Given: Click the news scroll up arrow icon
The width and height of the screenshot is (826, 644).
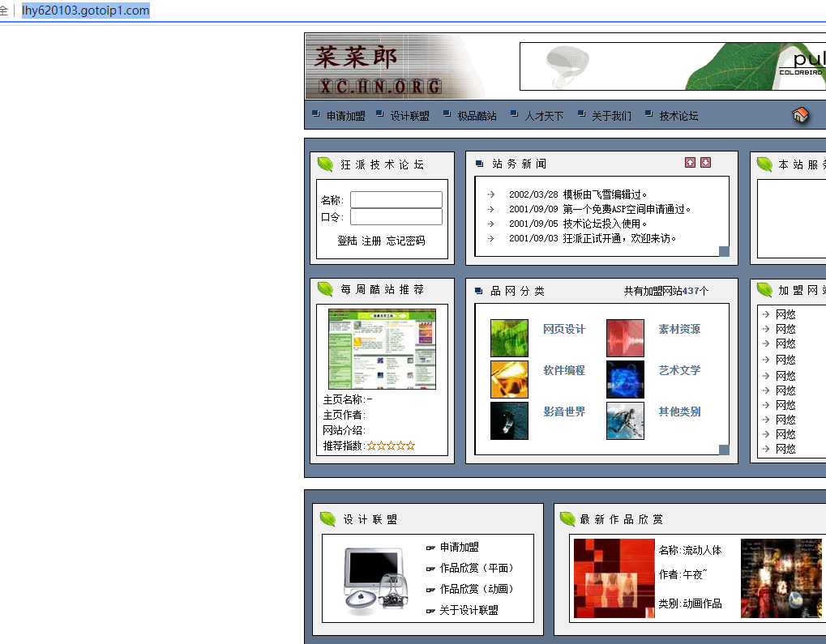Looking at the screenshot, I should pos(690,163).
